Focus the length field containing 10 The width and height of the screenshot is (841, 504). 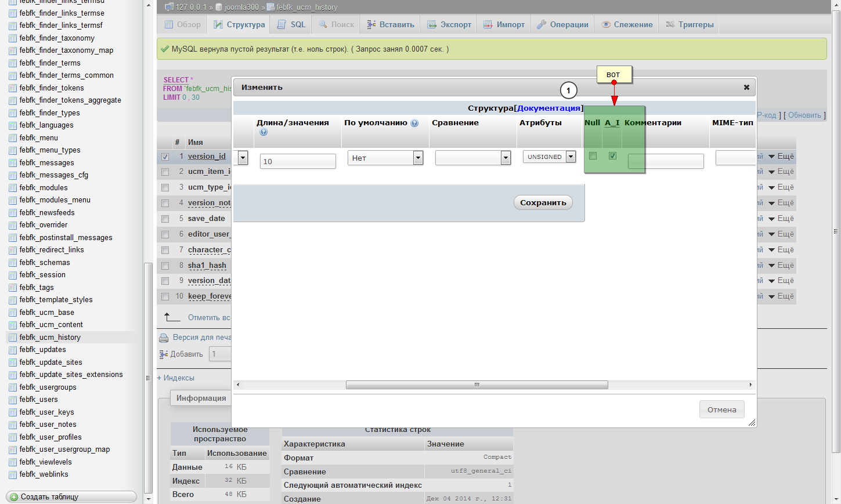[298, 161]
